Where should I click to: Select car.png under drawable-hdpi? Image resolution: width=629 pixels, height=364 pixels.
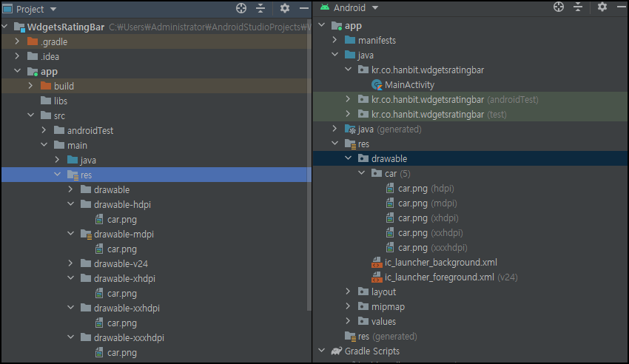(122, 220)
